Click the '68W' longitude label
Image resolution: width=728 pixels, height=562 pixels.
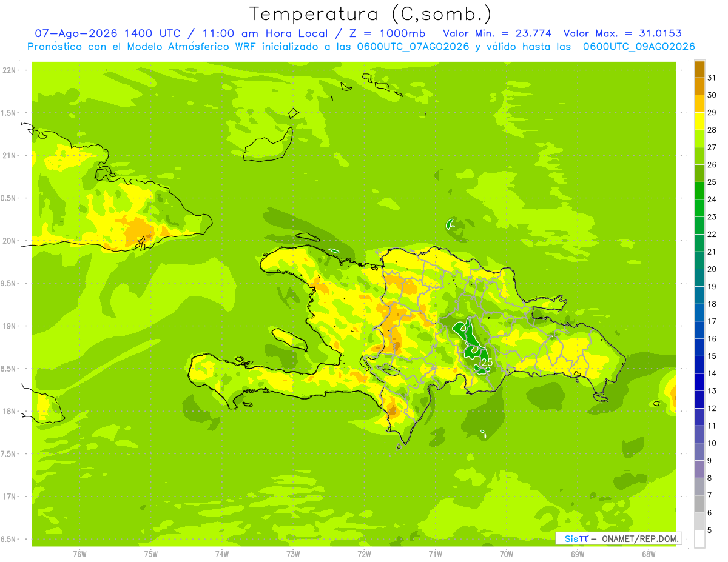pyautogui.click(x=649, y=554)
